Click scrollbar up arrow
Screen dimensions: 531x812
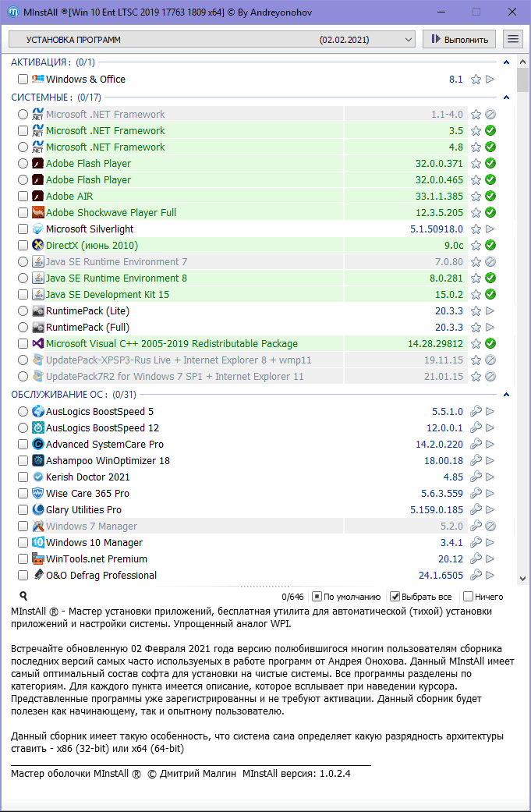coord(522,61)
